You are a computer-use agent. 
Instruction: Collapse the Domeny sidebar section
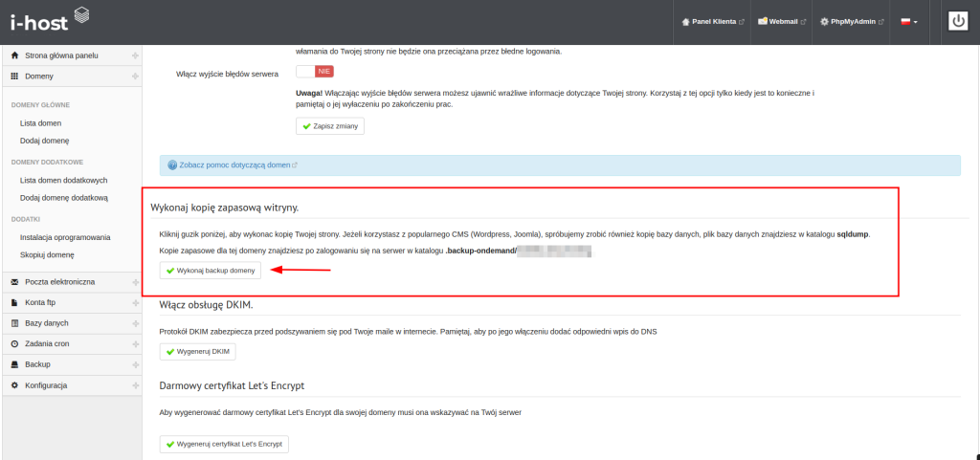[135, 76]
